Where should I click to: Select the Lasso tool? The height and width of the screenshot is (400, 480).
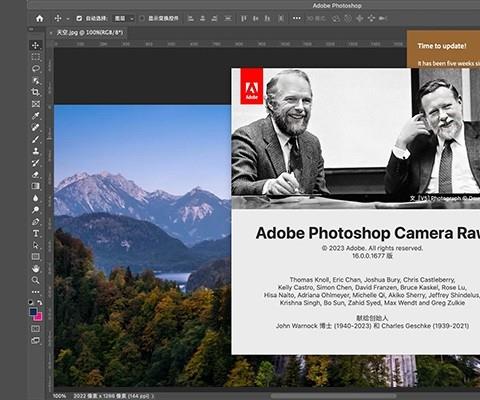[x=36, y=69]
